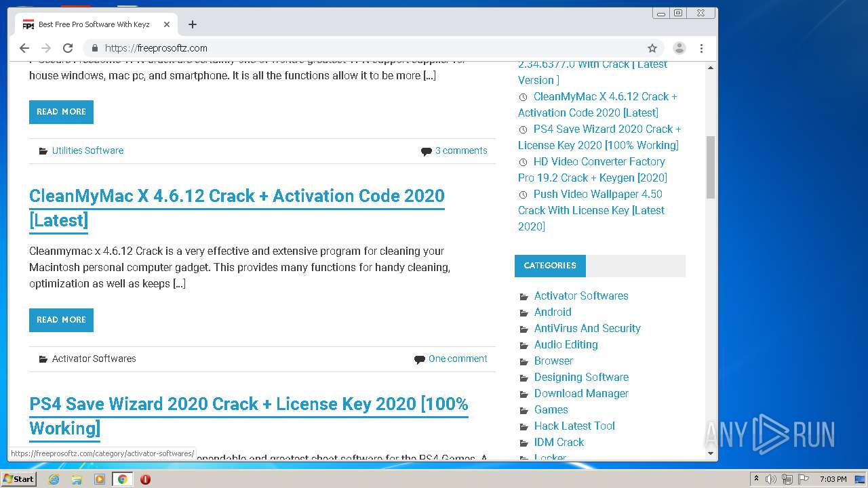Open a new tab with plus icon
Image resolution: width=868 pixels, height=488 pixels.
coord(193,24)
